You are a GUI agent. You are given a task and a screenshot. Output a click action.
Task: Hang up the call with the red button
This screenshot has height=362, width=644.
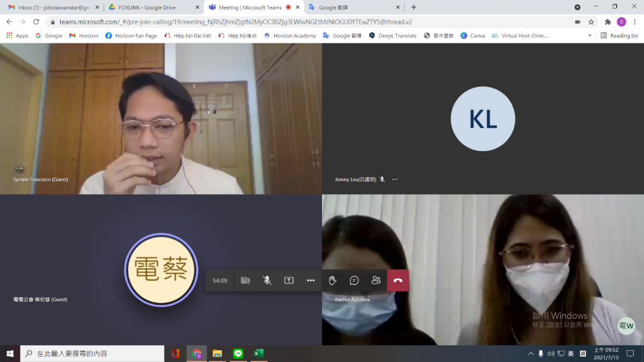coord(398,280)
